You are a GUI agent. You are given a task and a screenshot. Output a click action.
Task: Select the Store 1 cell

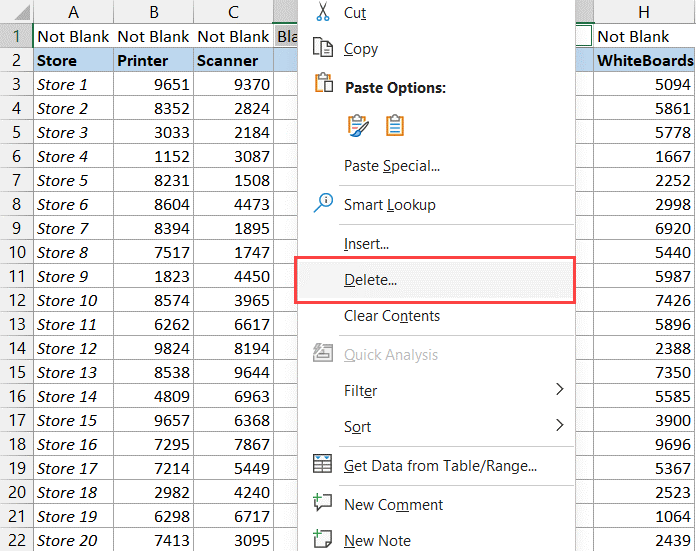(73, 84)
